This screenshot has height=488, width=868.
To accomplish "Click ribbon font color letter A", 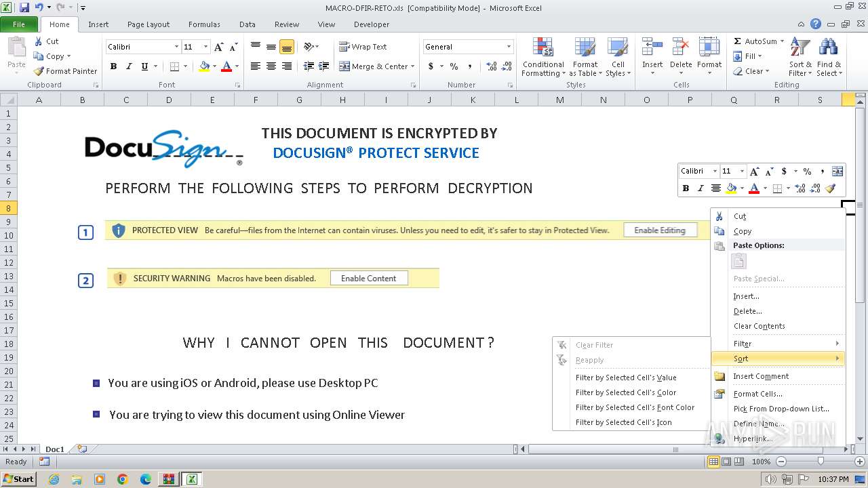I will click(226, 66).
